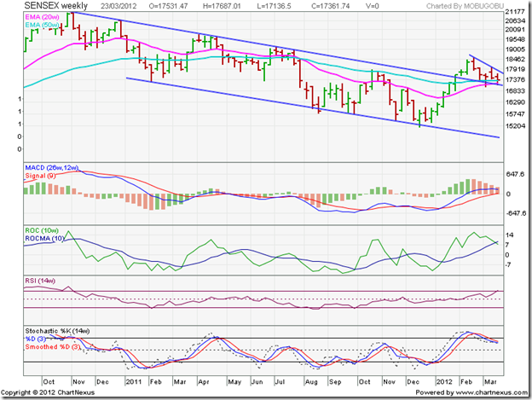
Task: Click the 'Jul' month label on time axis
Action: pos(280,382)
